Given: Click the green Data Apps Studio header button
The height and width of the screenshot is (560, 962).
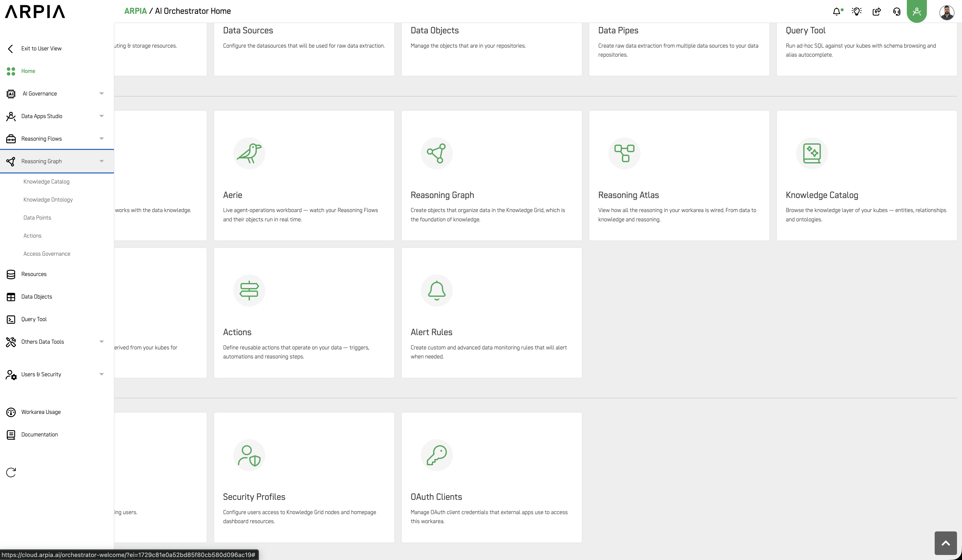Looking at the screenshot, I should point(917,12).
